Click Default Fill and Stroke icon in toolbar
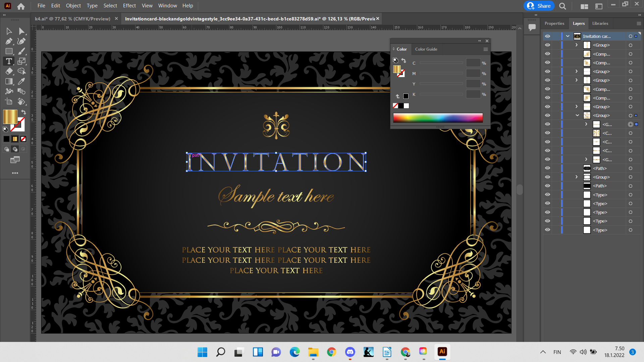The image size is (644, 362). click(5, 129)
